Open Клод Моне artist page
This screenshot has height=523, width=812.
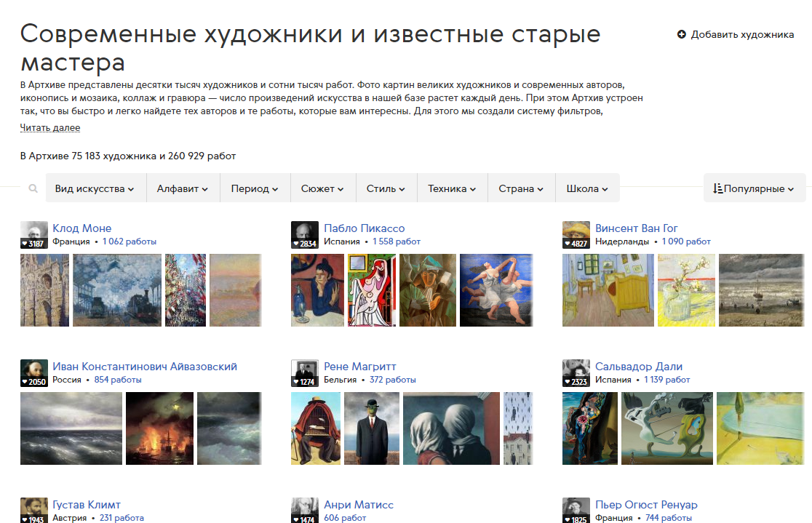pos(81,228)
